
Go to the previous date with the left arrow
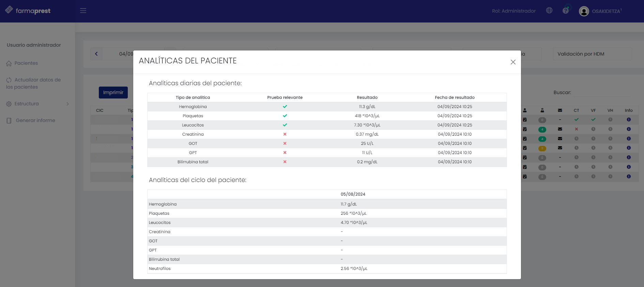(x=96, y=54)
